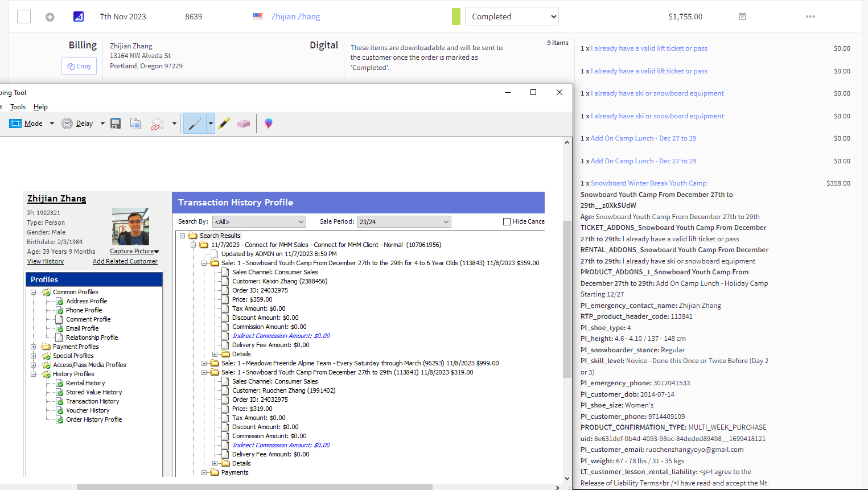The image size is (868, 490).
Task: Collapse the History Profiles tree node
Action: click(34, 374)
